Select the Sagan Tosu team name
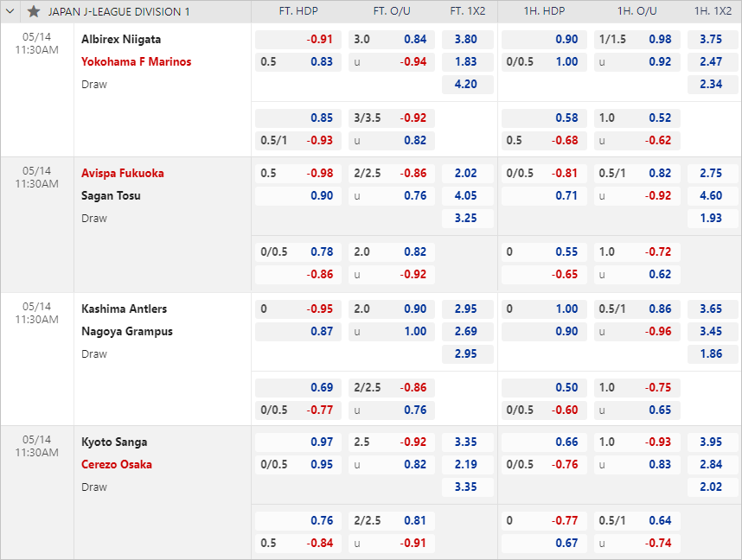Image resolution: width=742 pixels, height=560 pixels. tap(111, 196)
